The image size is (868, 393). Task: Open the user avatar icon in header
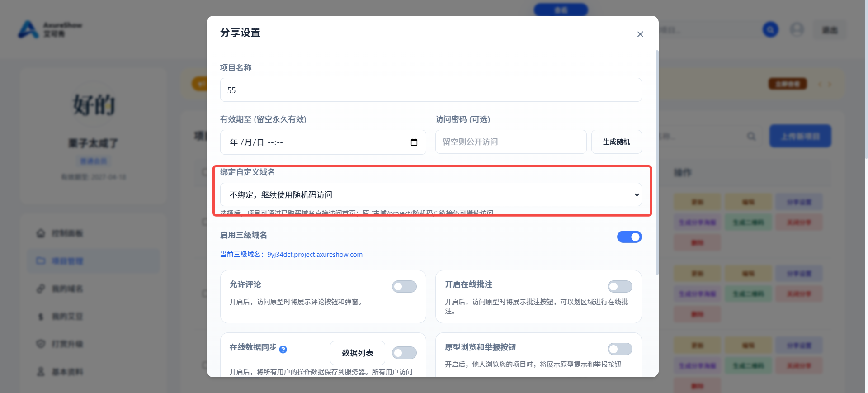[x=797, y=30]
